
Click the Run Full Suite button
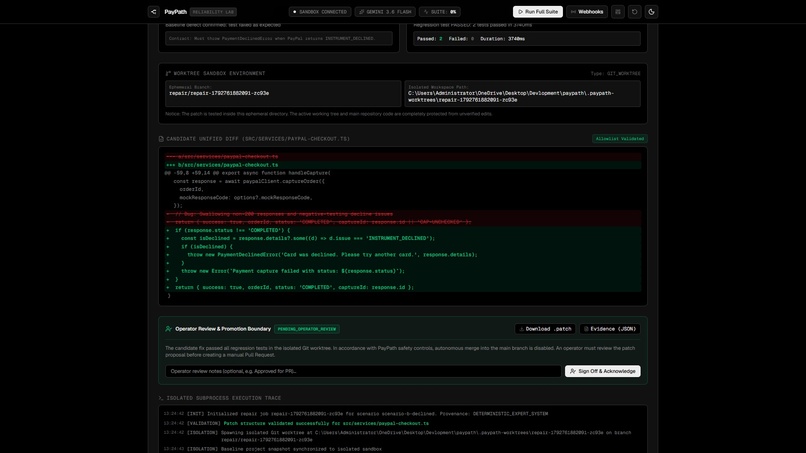538,12
